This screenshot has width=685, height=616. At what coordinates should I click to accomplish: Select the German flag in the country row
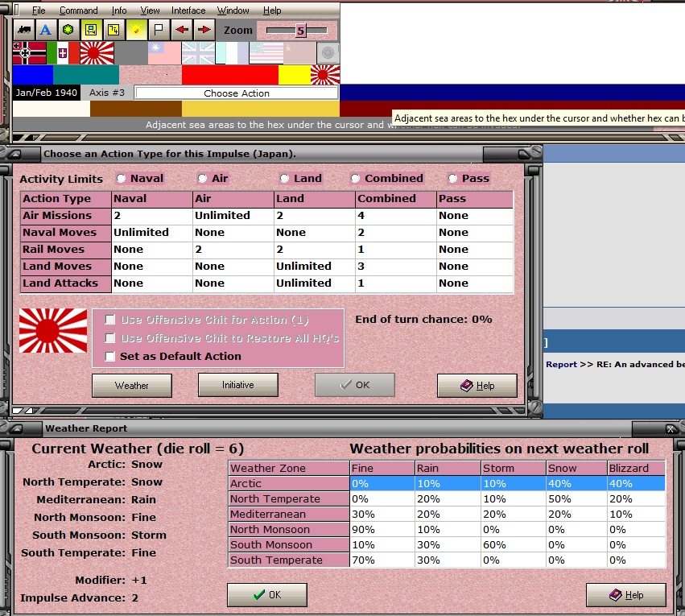point(29,53)
